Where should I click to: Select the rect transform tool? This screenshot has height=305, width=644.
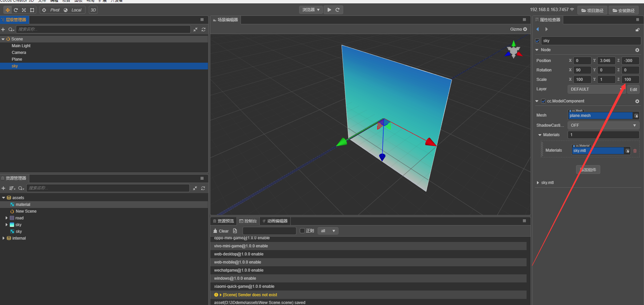[x=32, y=10]
